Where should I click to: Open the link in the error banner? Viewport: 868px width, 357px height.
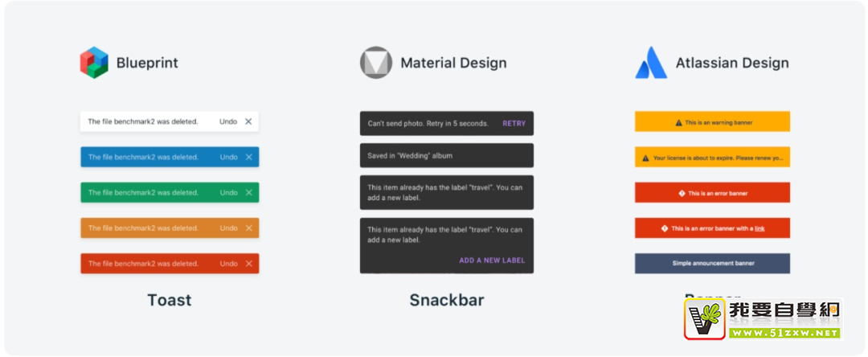point(759,228)
